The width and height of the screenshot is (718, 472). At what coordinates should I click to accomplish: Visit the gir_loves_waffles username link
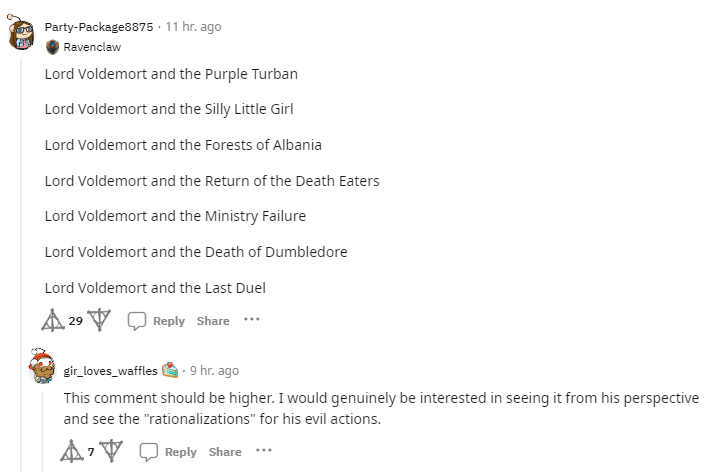coord(110,371)
